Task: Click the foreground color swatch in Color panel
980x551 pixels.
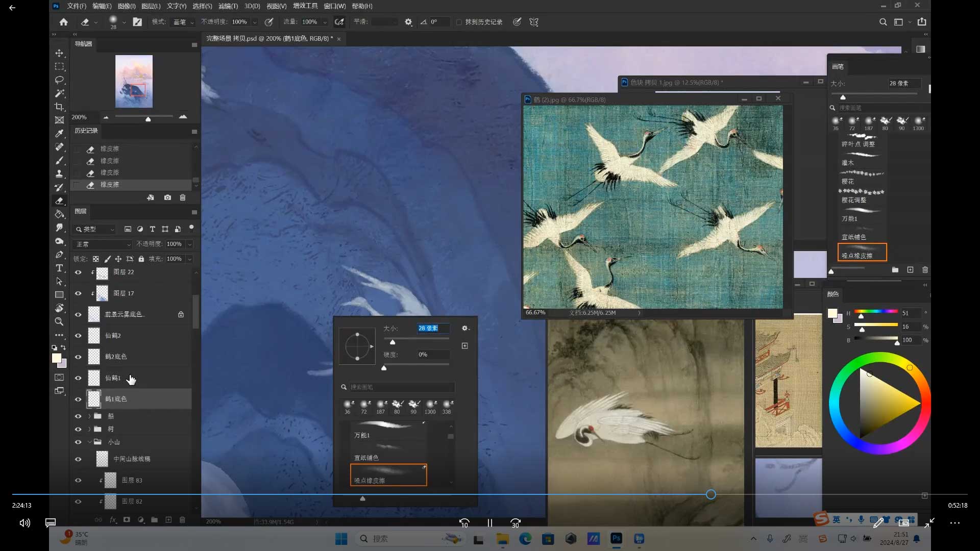Action: coord(832,313)
